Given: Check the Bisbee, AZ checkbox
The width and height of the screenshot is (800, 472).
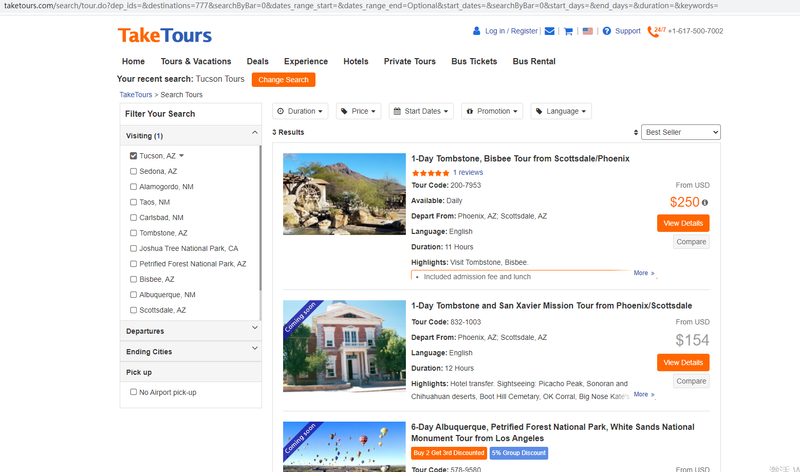Looking at the screenshot, I should 133,279.
